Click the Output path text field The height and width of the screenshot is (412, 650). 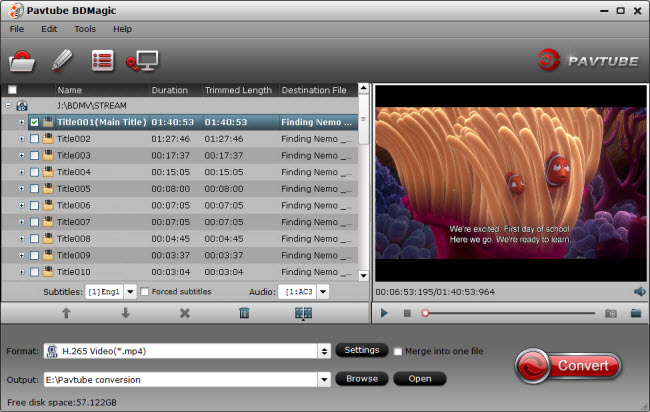(181, 379)
